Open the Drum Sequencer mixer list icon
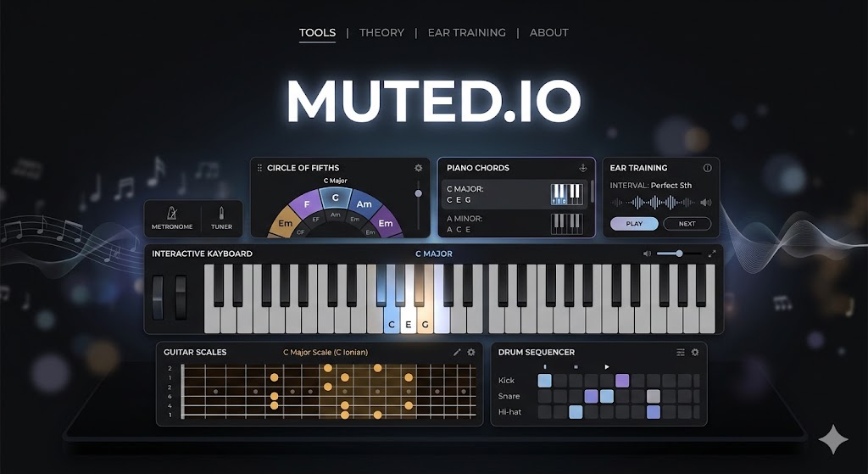Screen dimensions: 868x474 coord(681,352)
